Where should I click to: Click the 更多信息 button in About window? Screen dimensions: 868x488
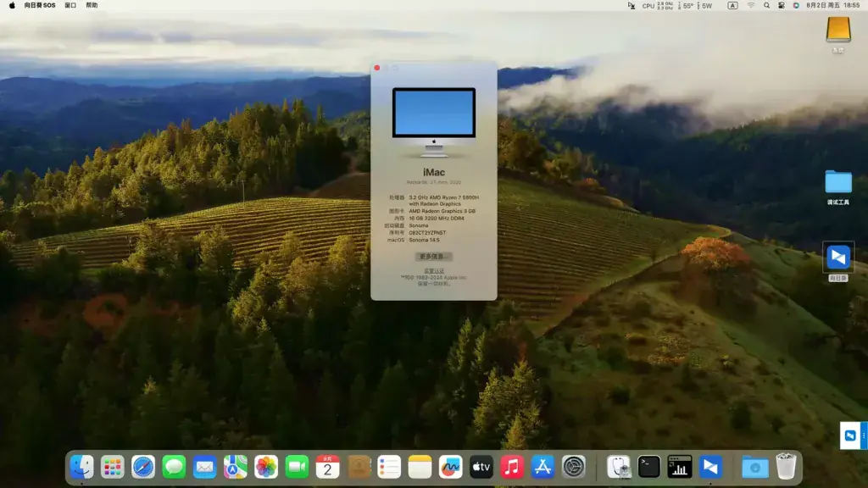[433, 257]
